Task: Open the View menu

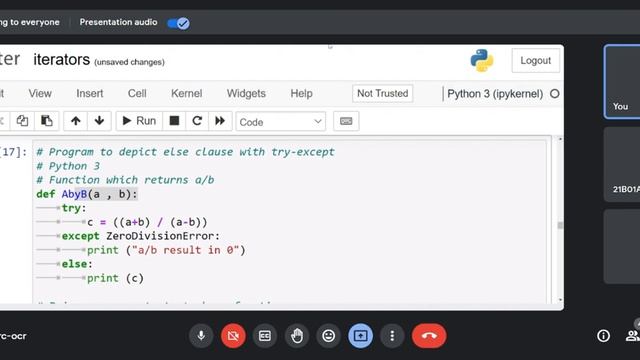Action: (40, 93)
